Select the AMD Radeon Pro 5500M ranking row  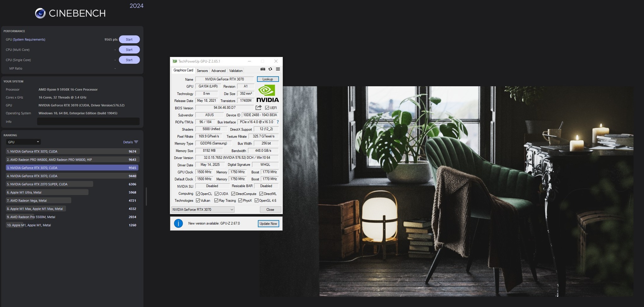tap(72, 217)
